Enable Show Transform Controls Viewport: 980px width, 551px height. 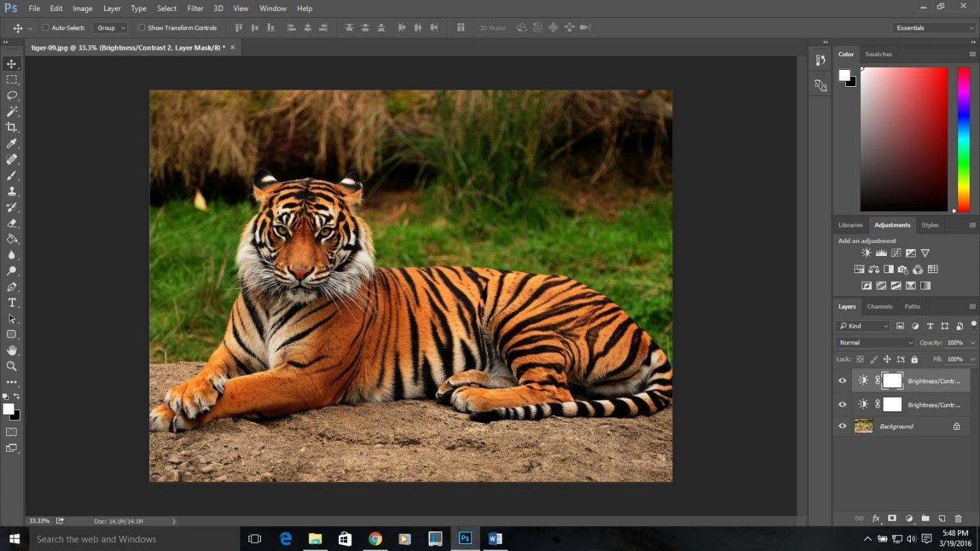[x=142, y=27]
